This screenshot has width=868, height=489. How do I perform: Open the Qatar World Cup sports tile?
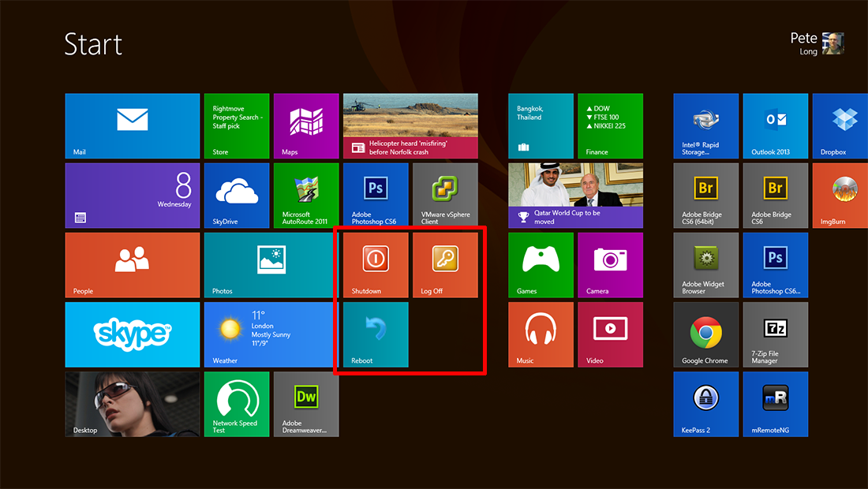576,196
